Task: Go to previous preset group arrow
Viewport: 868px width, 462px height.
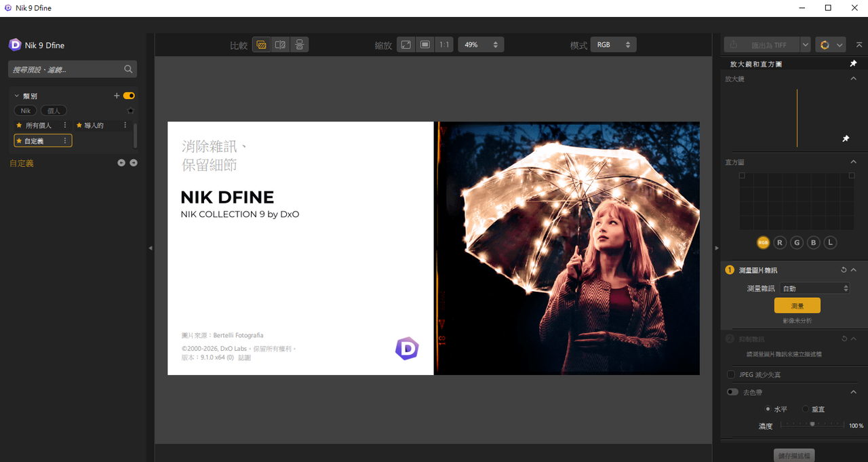Action: click(x=121, y=163)
